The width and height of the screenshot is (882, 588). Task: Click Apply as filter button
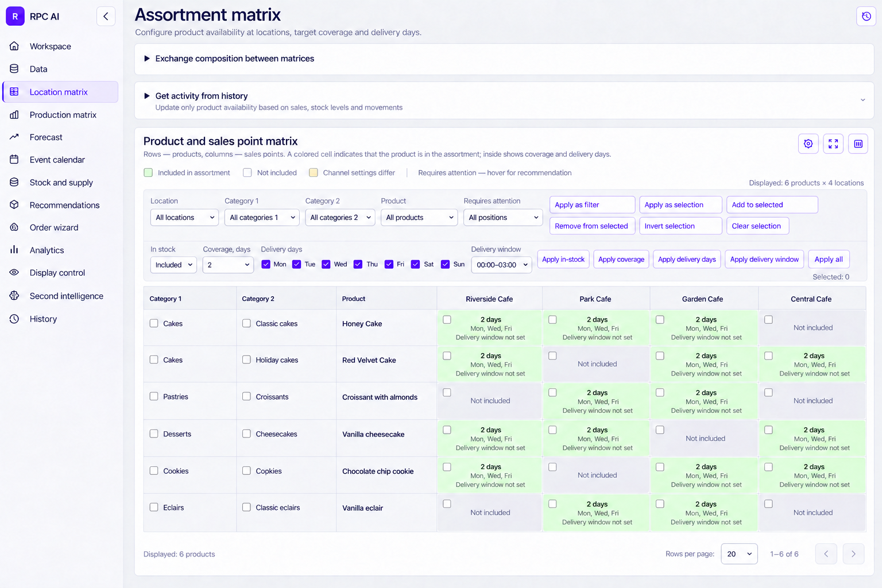(x=593, y=205)
